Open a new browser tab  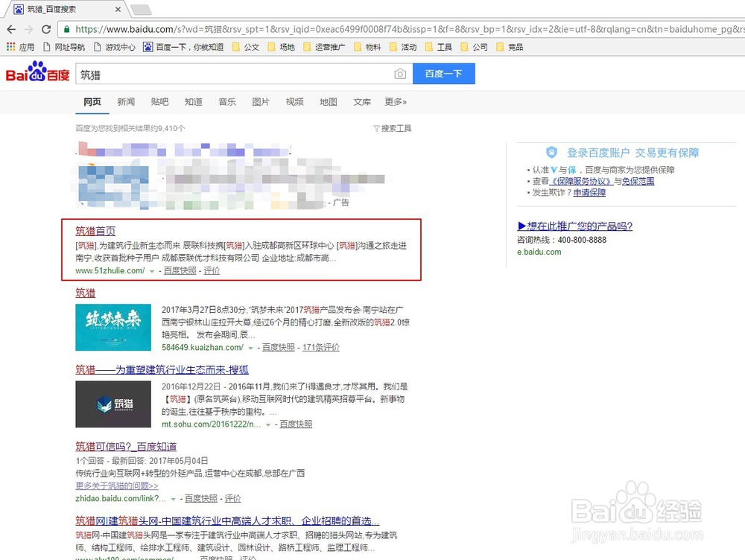click(x=141, y=9)
